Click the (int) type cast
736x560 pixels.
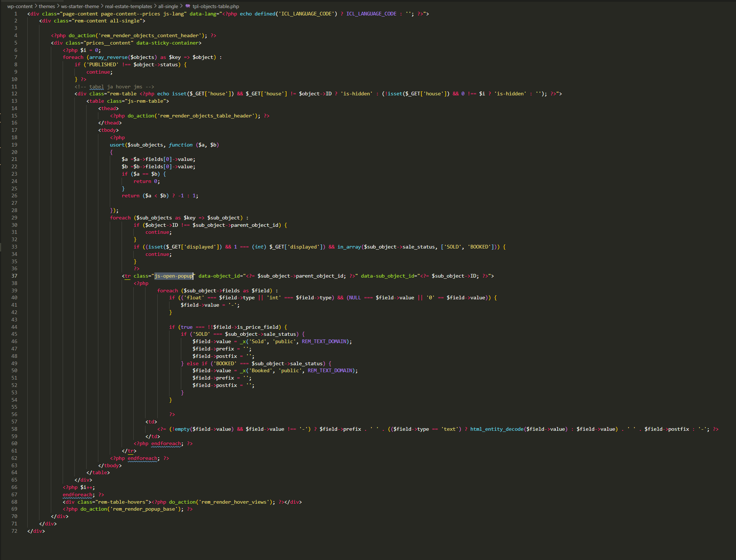259,247
